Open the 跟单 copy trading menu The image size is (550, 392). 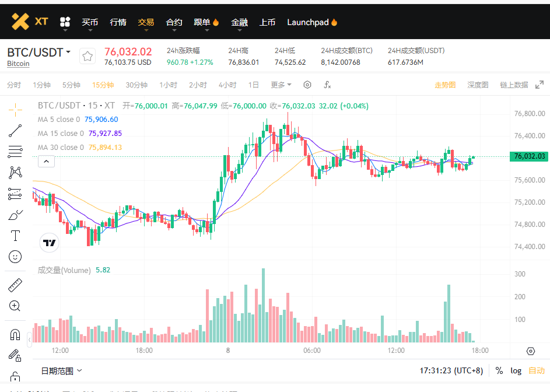(x=202, y=23)
